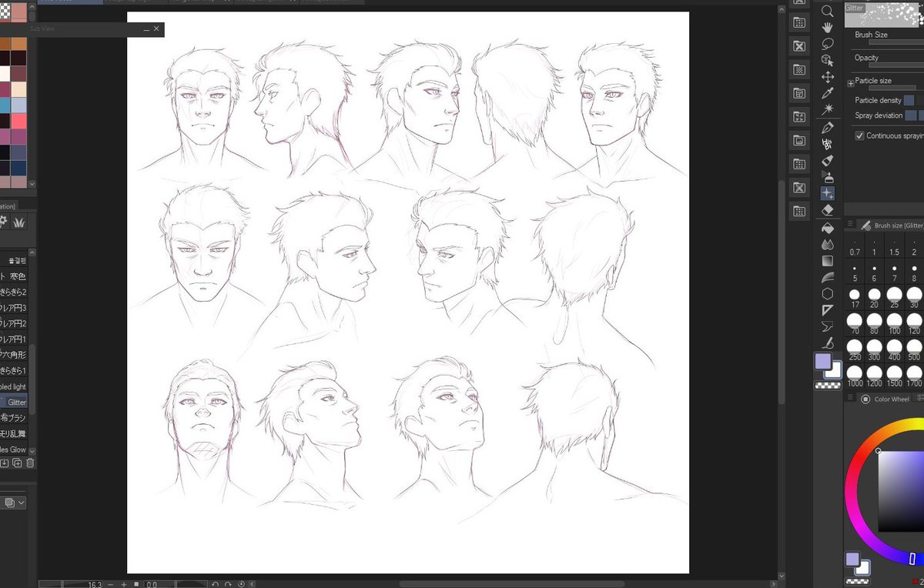
Task: Click down arrow of color set scrollbar
Action: pos(32,184)
